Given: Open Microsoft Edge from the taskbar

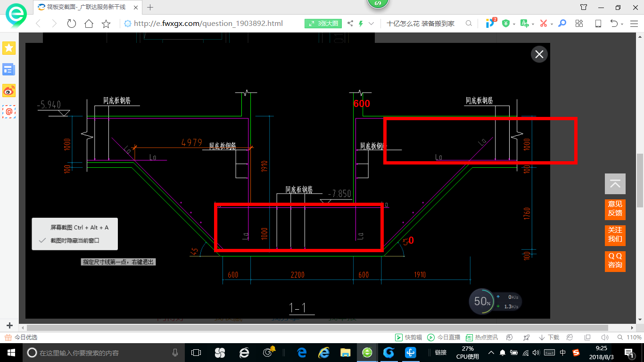Looking at the screenshot, I should tap(302, 353).
